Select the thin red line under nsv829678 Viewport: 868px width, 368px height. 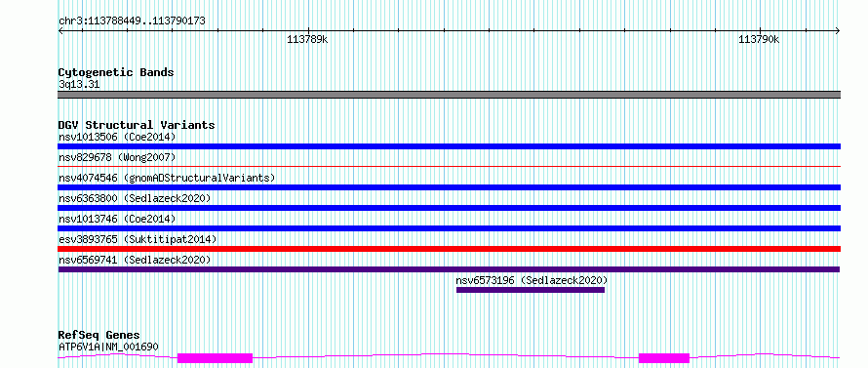pyautogui.click(x=449, y=166)
